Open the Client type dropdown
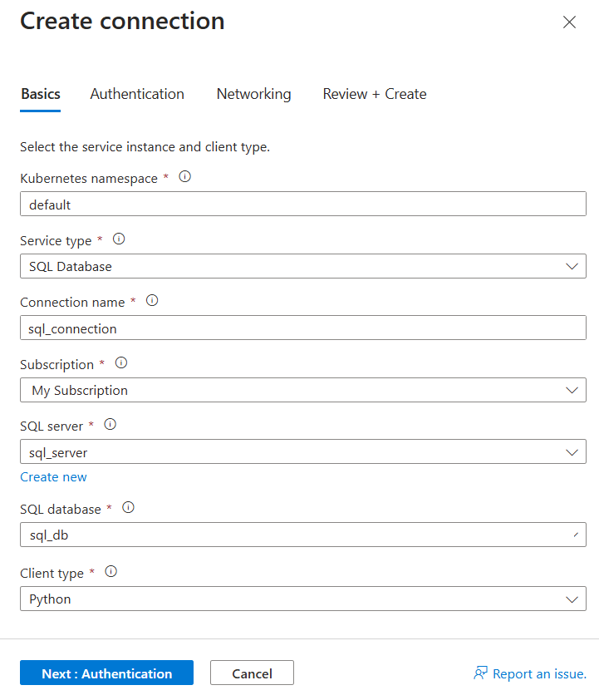599x700 pixels. 572,598
